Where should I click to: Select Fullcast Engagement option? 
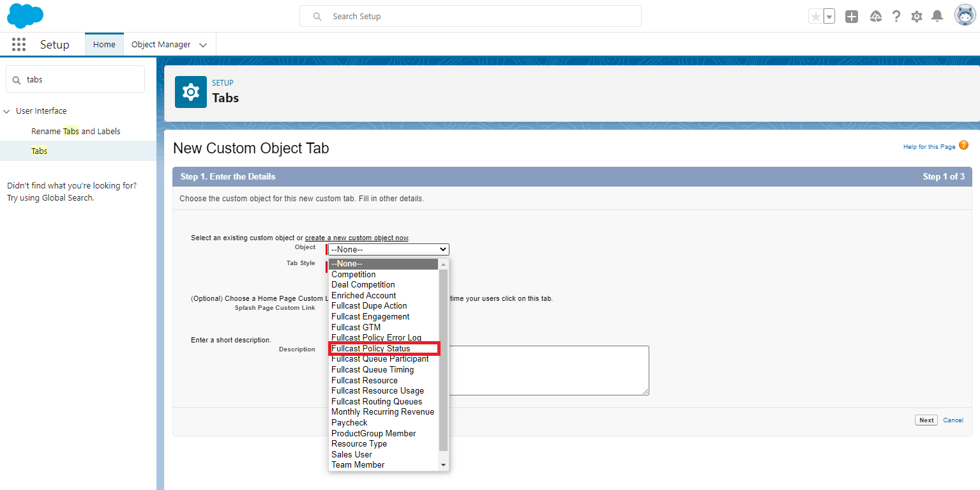(x=384, y=317)
